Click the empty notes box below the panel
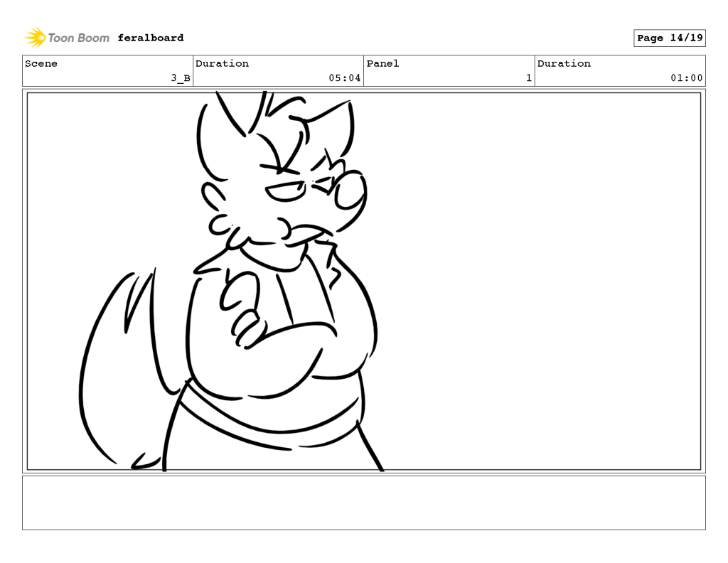 364,503
